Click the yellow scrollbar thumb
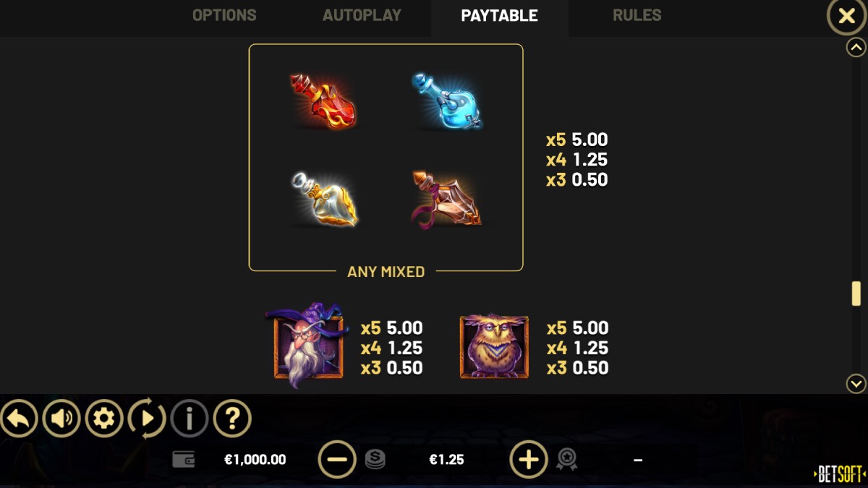The width and height of the screenshot is (868, 488). 856,294
